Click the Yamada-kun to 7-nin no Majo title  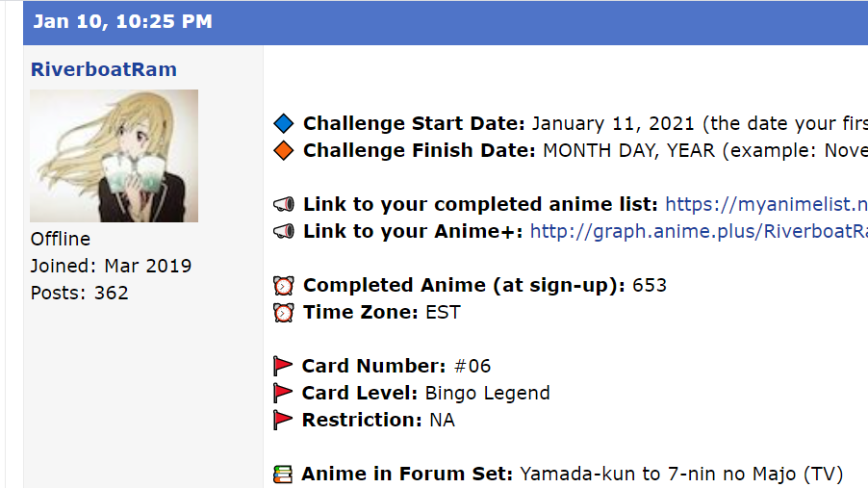(x=681, y=475)
